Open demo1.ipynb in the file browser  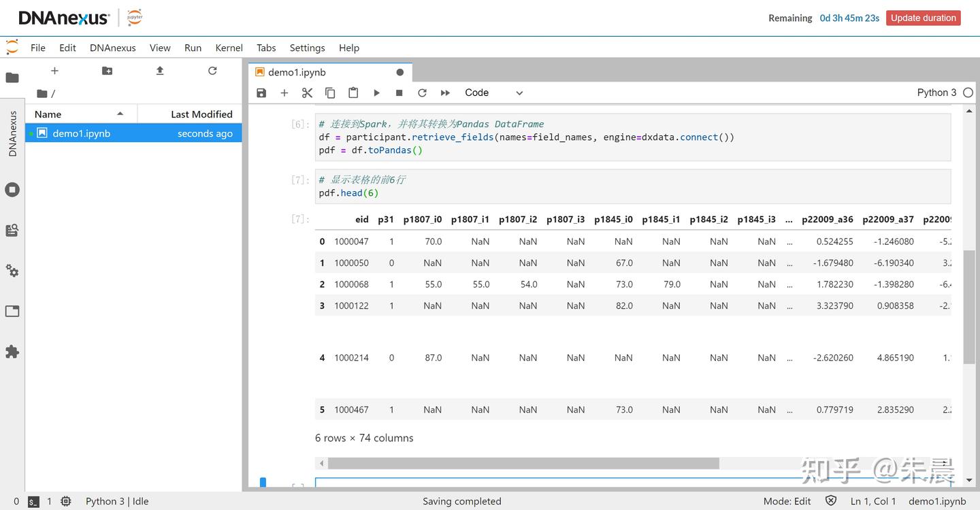(x=82, y=133)
